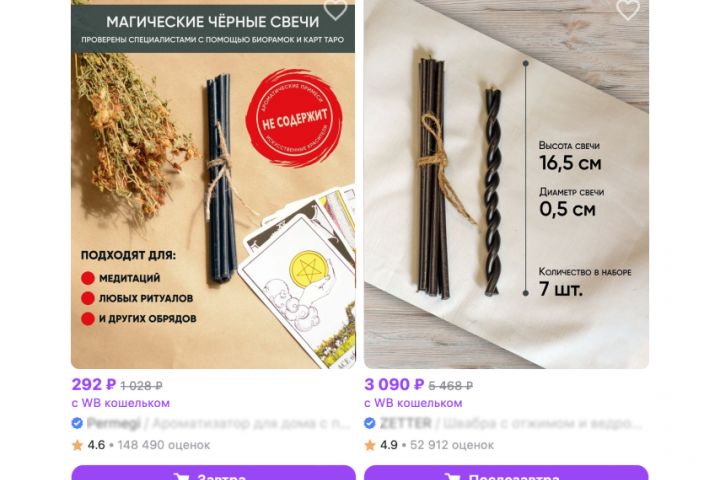Open the 52 912 оценок reviews
Screen dimensions: 720x480
(x=452, y=445)
